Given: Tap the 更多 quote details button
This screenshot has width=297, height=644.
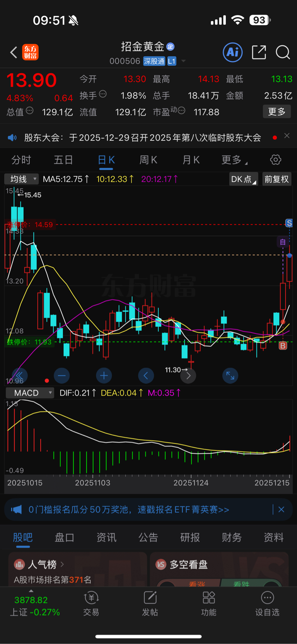Looking at the screenshot, I should (277, 112).
